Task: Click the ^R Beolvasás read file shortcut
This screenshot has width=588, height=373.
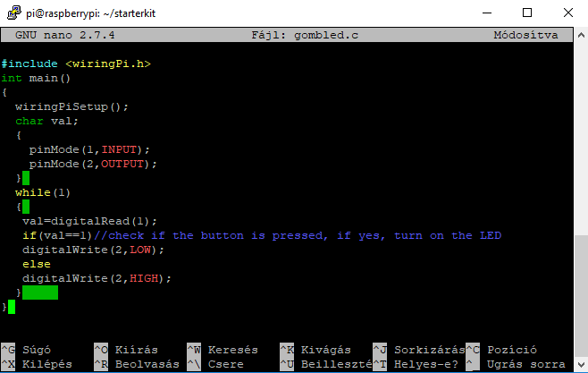Action: (x=137, y=364)
